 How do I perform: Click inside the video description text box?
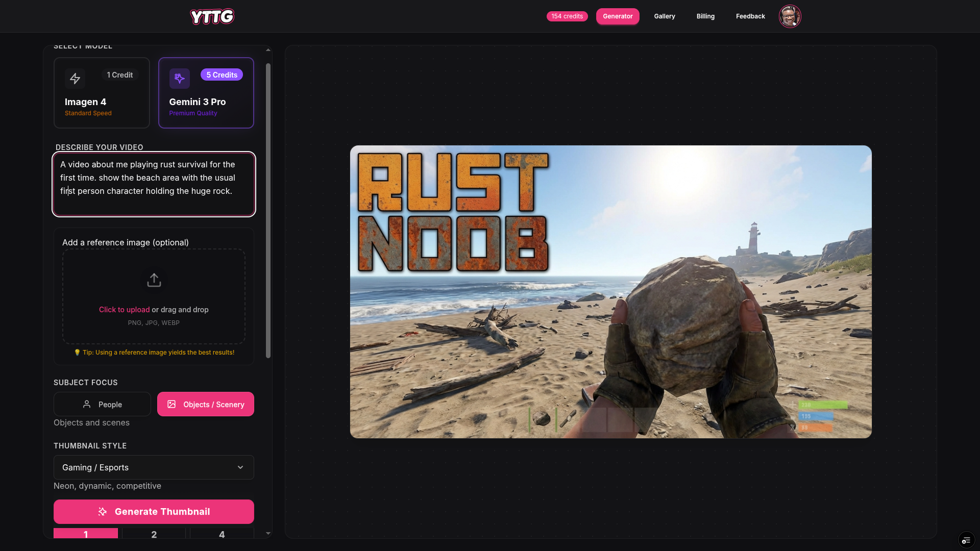(153, 184)
